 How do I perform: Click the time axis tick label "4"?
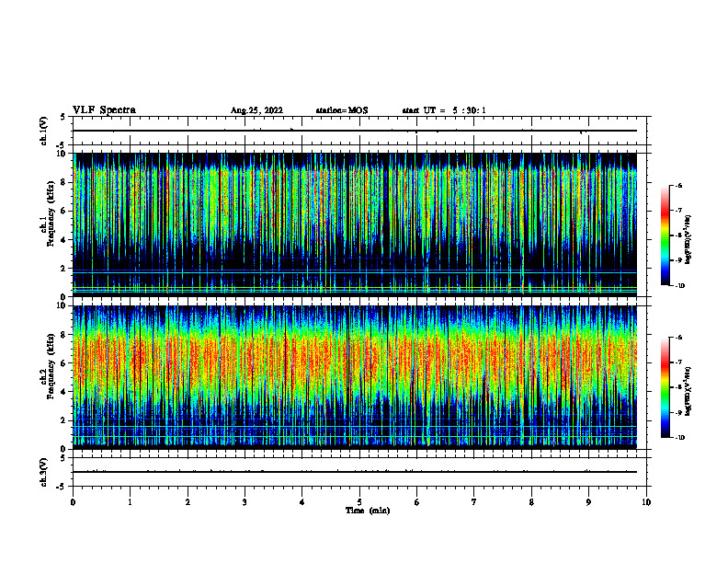tap(302, 502)
